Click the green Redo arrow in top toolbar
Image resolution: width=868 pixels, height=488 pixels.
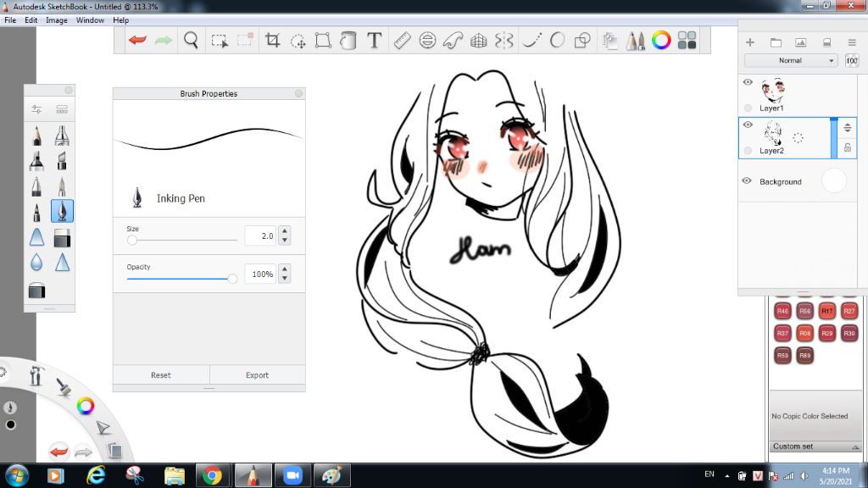[164, 40]
